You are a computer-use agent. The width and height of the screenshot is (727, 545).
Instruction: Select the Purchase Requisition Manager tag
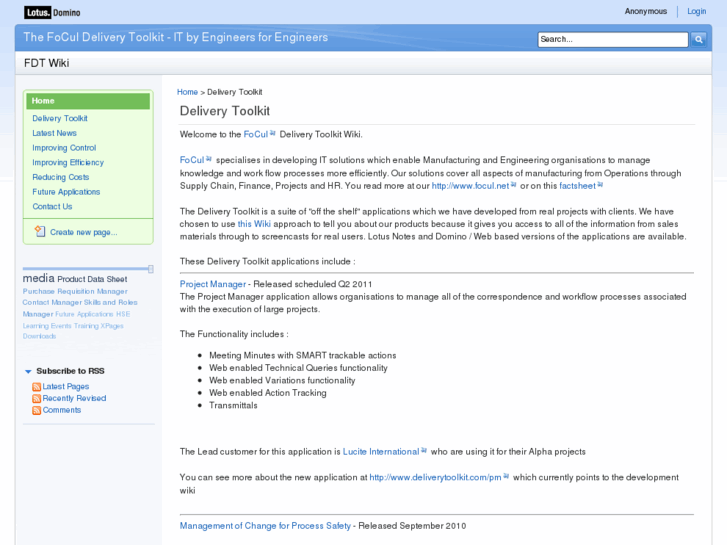[75, 291]
